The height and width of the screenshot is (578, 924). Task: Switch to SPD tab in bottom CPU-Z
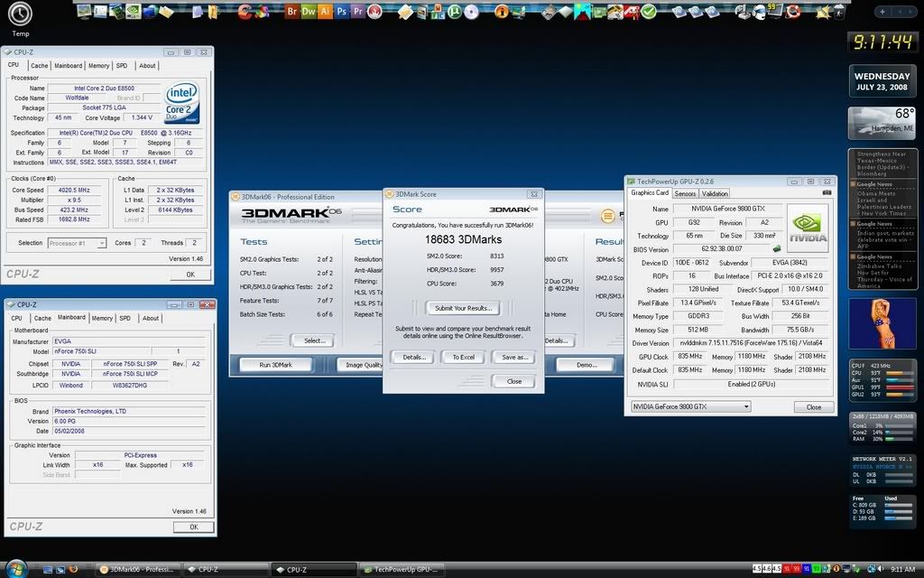coord(125,318)
